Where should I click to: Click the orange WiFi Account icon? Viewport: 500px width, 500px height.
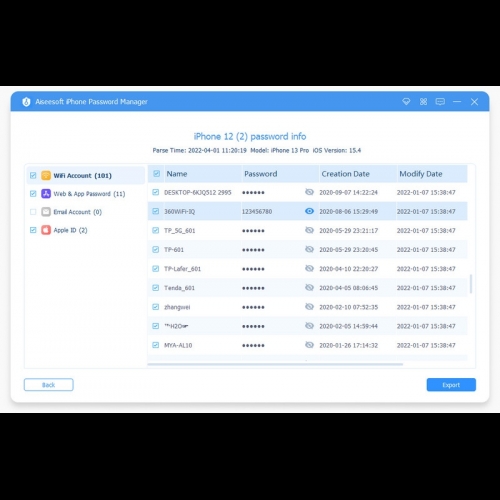coord(46,175)
